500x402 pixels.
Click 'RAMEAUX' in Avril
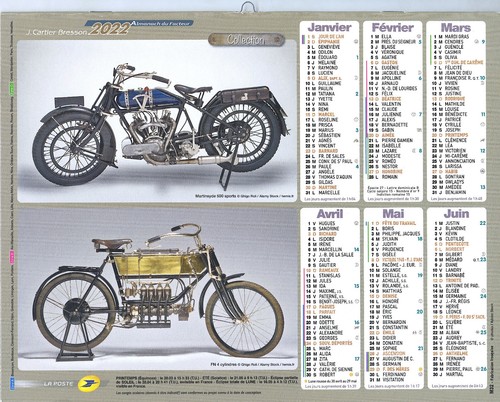[329, 270]
